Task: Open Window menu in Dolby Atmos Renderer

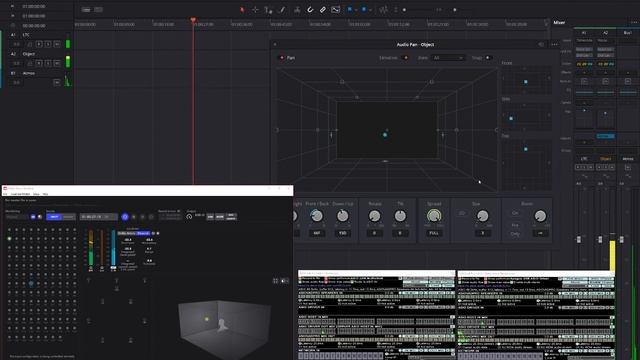Action: pos(36,194)
